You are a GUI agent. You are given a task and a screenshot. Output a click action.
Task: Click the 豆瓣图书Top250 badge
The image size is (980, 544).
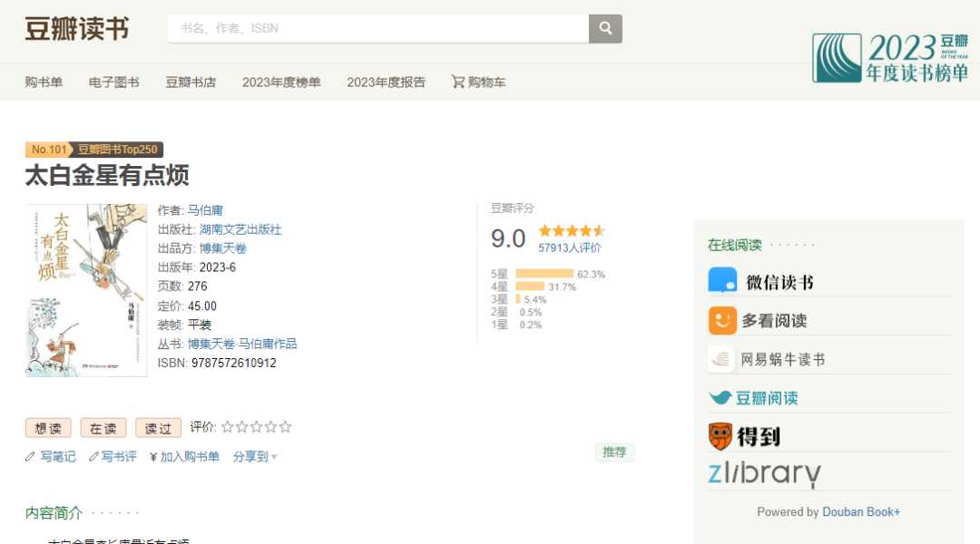pyautogui.click(x=117, y=150)
